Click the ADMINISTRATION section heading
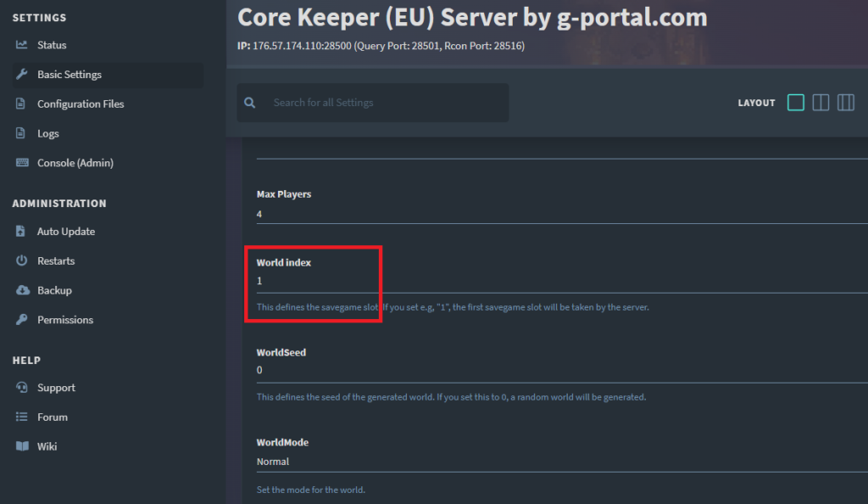This screenshot has height=504, width=868. pyautogui.click(x=59, y=204)
